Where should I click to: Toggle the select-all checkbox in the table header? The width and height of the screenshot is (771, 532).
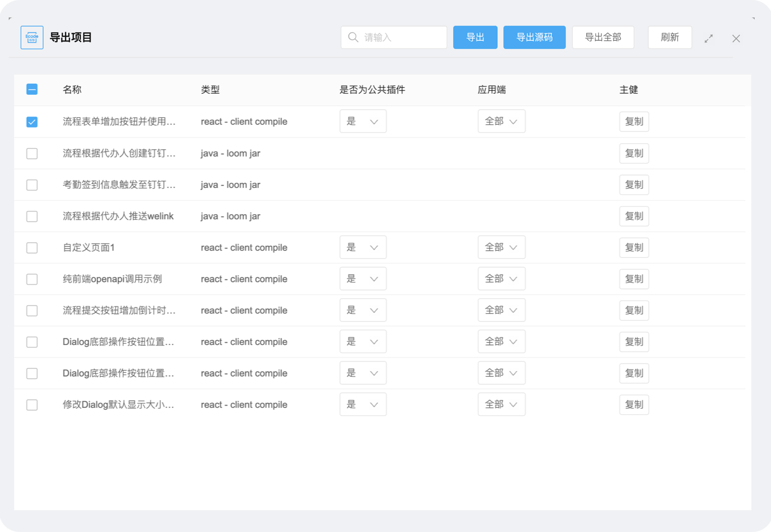pos(32,89)
